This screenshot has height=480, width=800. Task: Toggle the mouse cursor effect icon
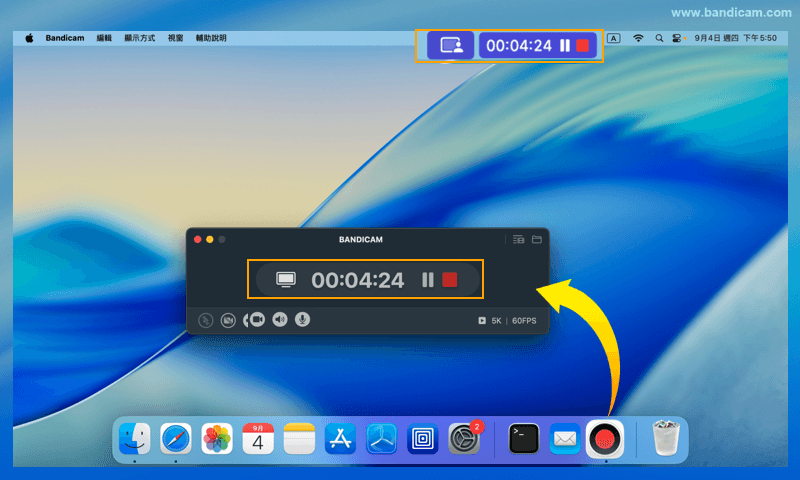[206, 320]
